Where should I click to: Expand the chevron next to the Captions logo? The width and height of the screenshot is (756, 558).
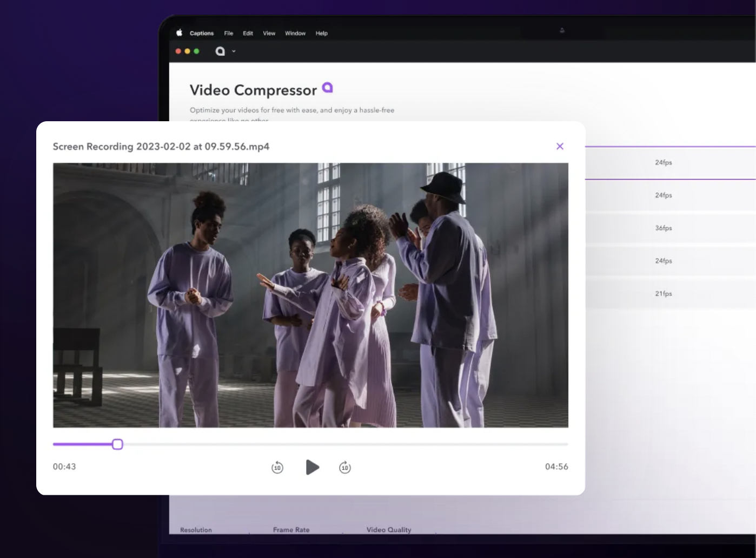click(234, 51)
